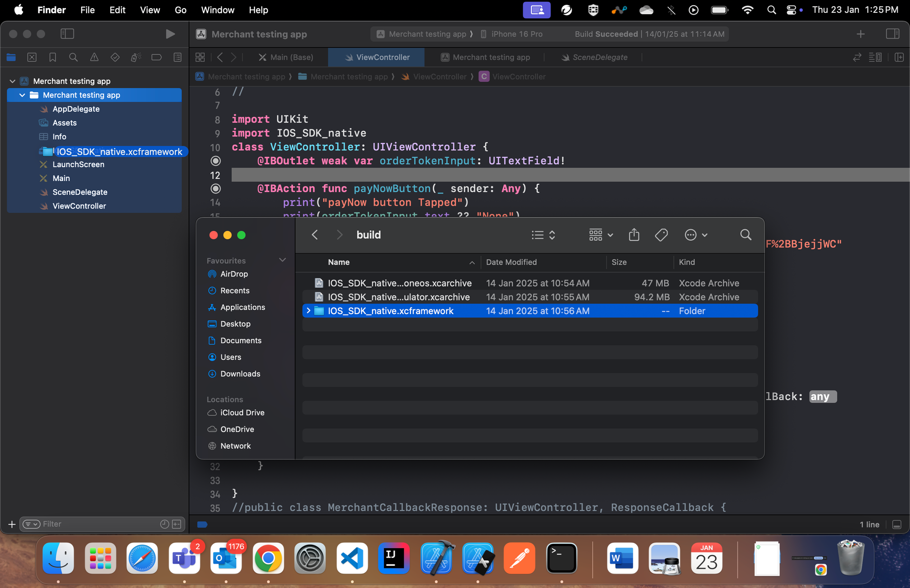The width and height of the screenshot is (910, 588).
Task: Toggle the orderTokenInput outlet connection circle
Action: click(216, 161)
